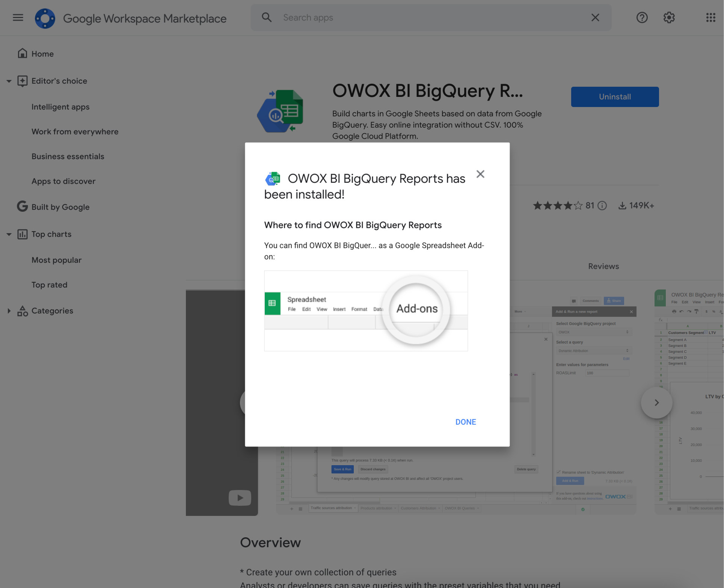
Task: Open Built by Google section
Action: tap(60, 207)
